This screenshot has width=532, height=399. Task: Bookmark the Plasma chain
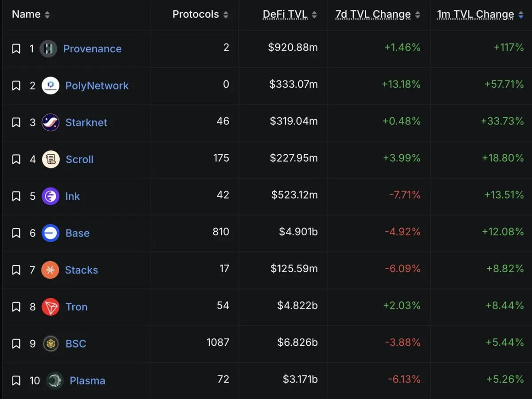tap(16, 380)
